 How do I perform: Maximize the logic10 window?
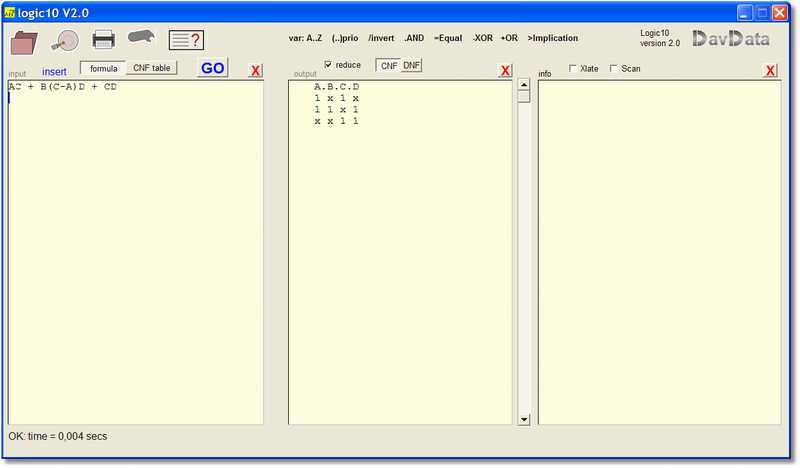tap(762, 13)
